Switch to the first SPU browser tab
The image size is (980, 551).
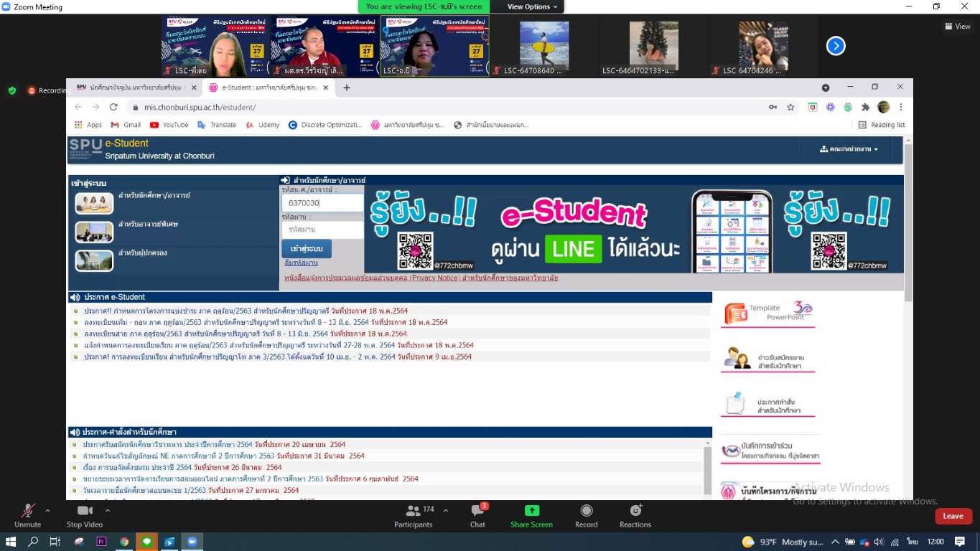tap(131, 88)
